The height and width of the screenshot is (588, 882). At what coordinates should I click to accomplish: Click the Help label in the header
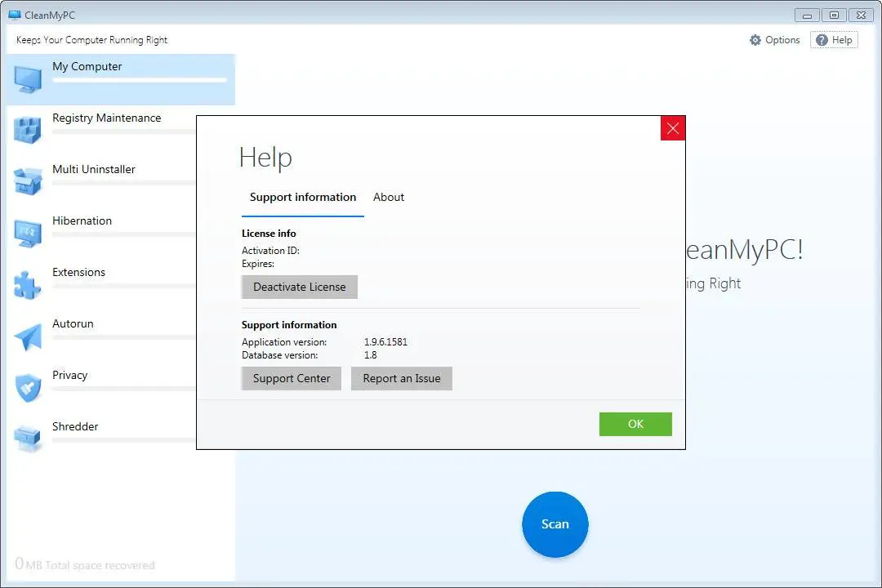(842, 40)
